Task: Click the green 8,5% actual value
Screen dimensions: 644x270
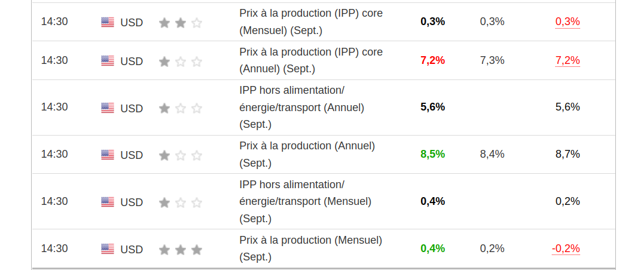Action: pos(432,154)
